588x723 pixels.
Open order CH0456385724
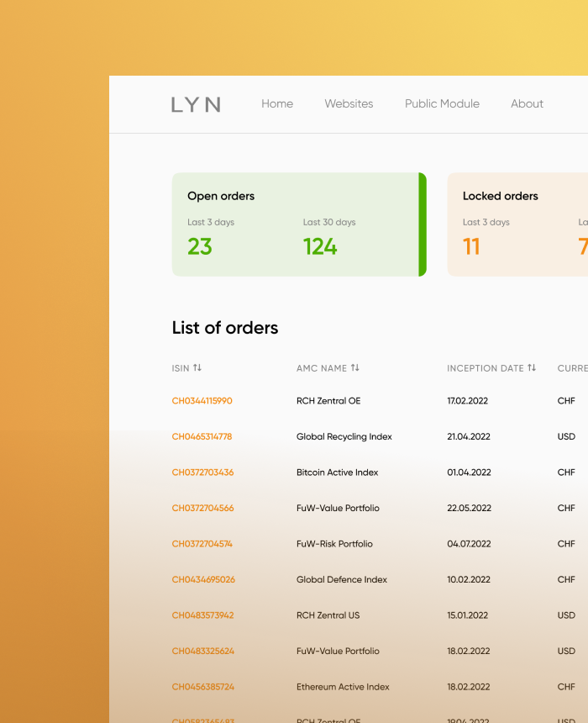click(x=202, y=687)
